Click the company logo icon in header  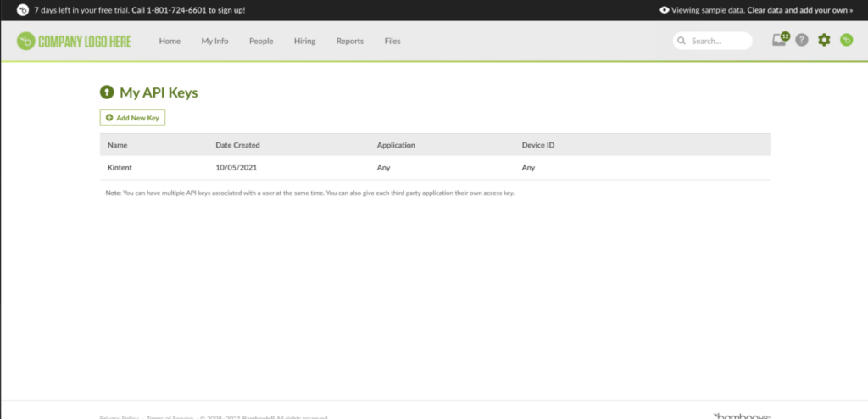pos(25,41)
